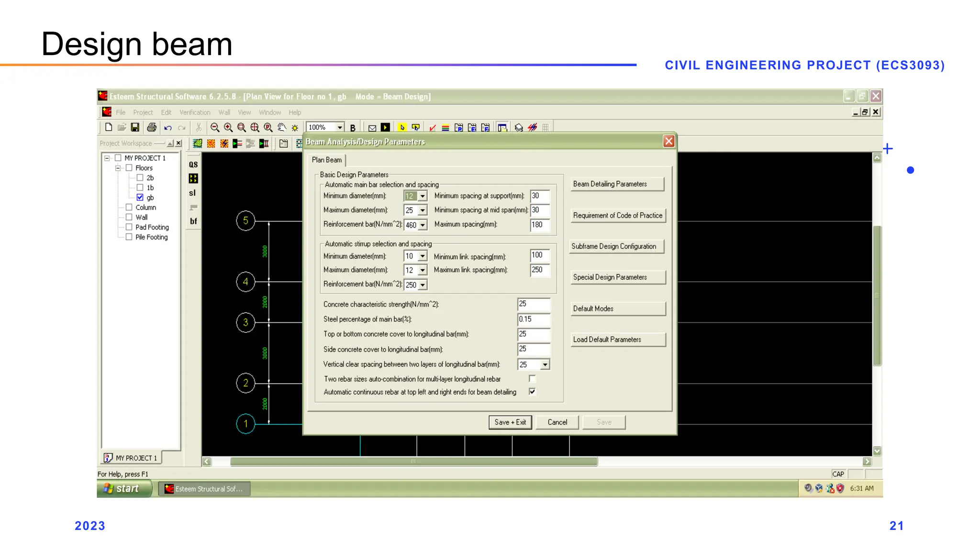Collapse the Floors tree node
This screenshot has width=980, height=551.
[118, 168]
